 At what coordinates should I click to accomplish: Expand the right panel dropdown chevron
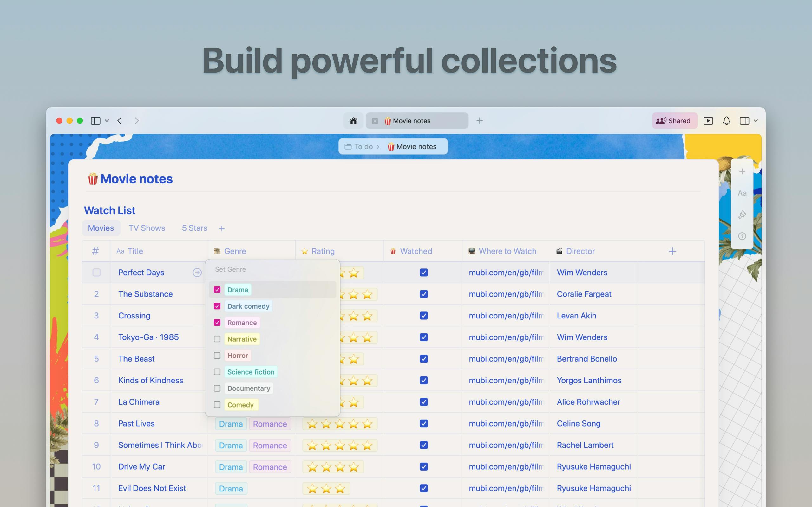click(756, 121)
